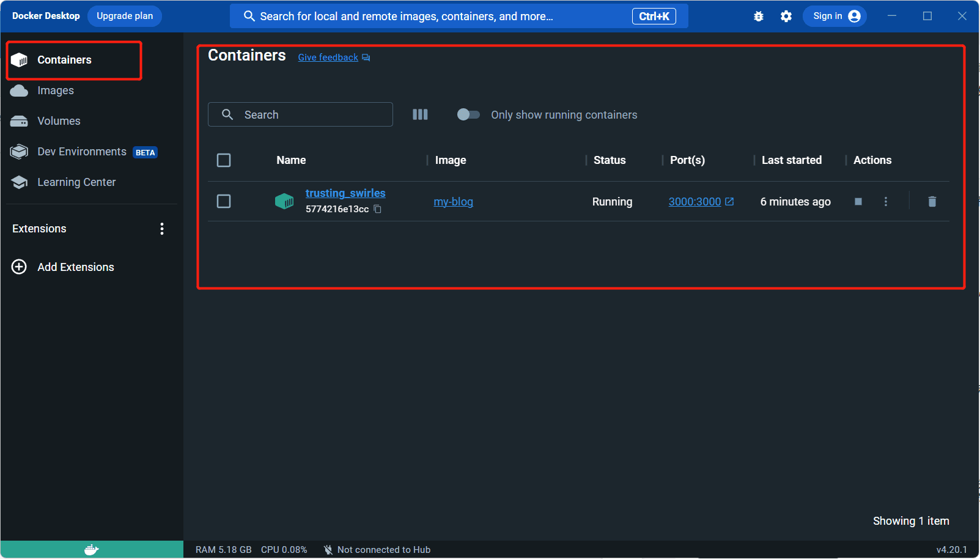
Task: Open Dev Environments beta section
Action: click(92, 152)
